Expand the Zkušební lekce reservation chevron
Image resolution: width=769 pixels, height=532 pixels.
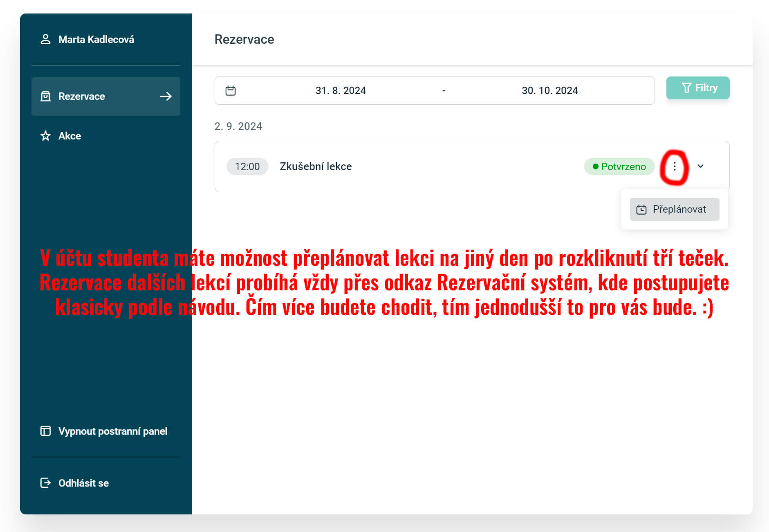[700, 166]
